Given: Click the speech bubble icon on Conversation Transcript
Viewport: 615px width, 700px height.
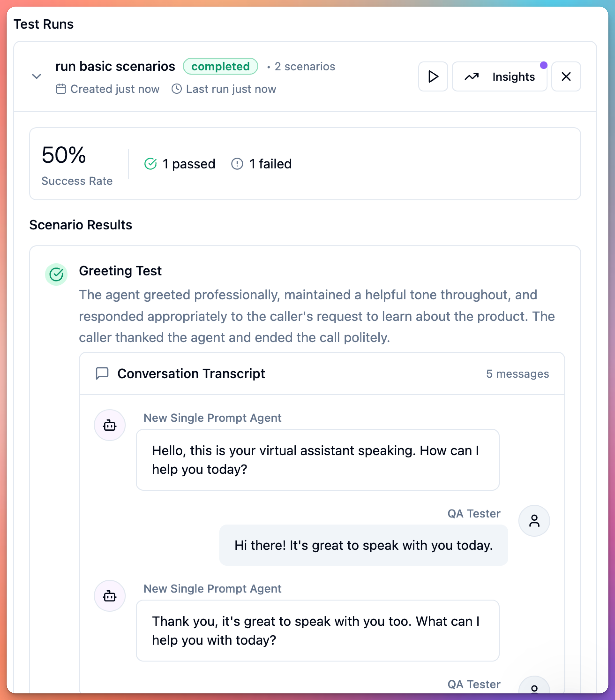Looking at the screenshot, I should point(102,373).
